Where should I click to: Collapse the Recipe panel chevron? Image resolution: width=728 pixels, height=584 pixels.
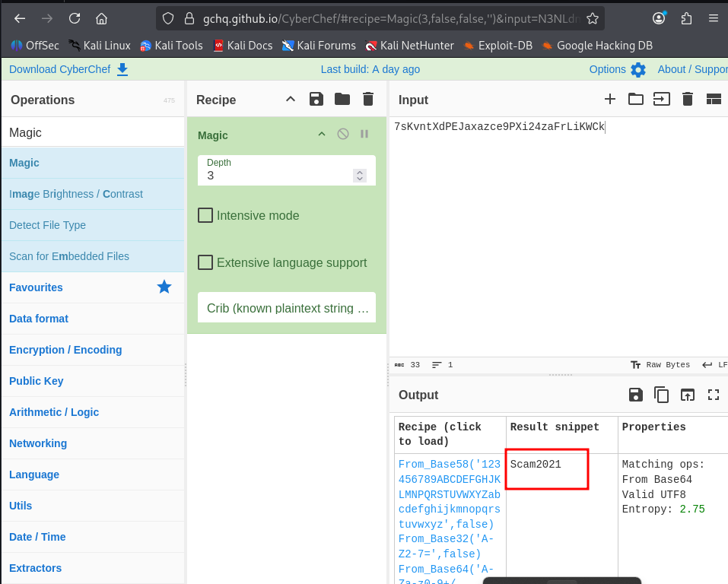point(291,99)
